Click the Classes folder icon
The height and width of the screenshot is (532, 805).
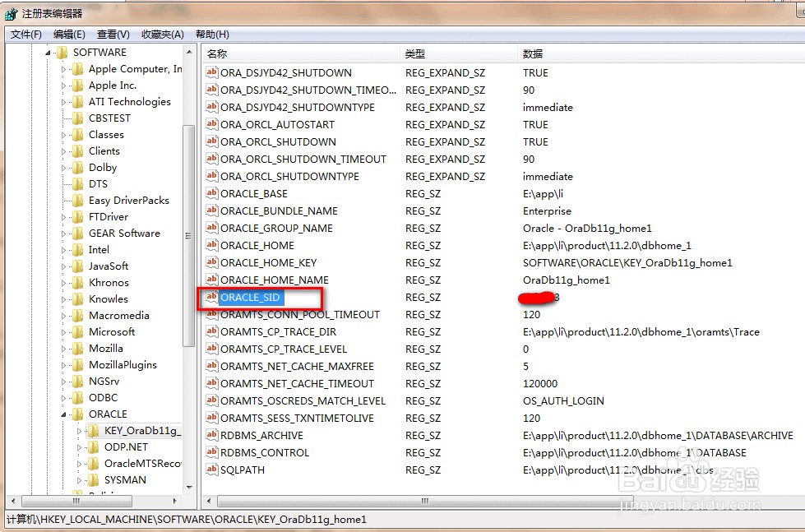click(78, 135)
